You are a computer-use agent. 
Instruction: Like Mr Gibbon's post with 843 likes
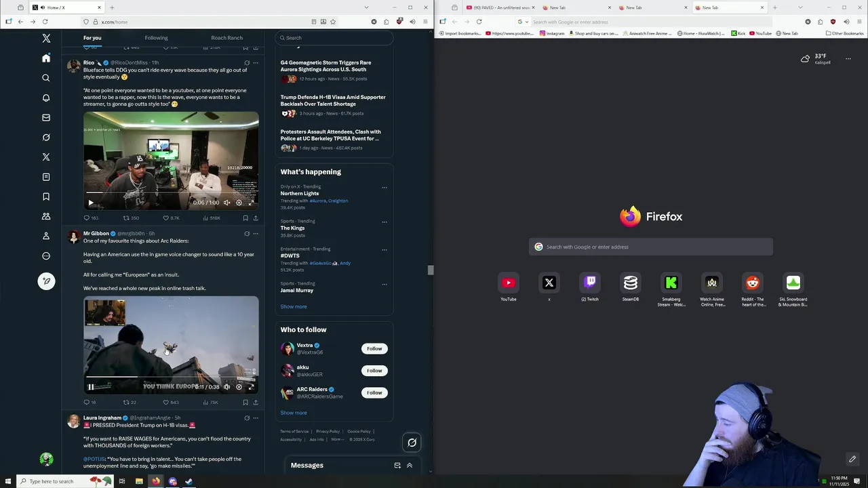[x=170, y=402]
